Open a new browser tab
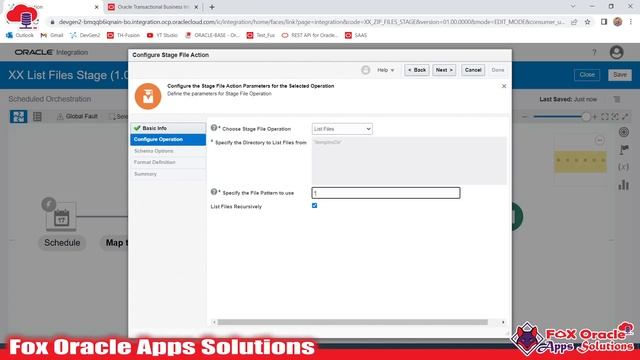This screenshot has width=640, height=360. pyautogui.click(x=212, y=7)
